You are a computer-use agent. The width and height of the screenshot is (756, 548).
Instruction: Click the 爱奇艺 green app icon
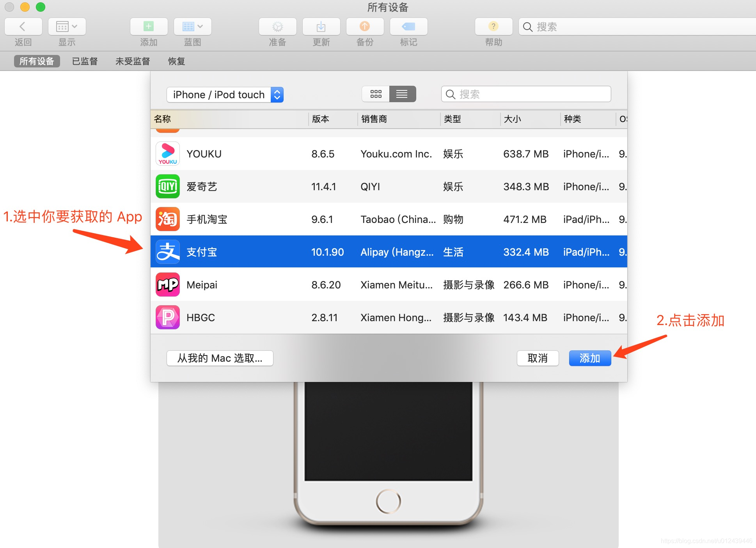pyautogui.click(x=168, y=187)
